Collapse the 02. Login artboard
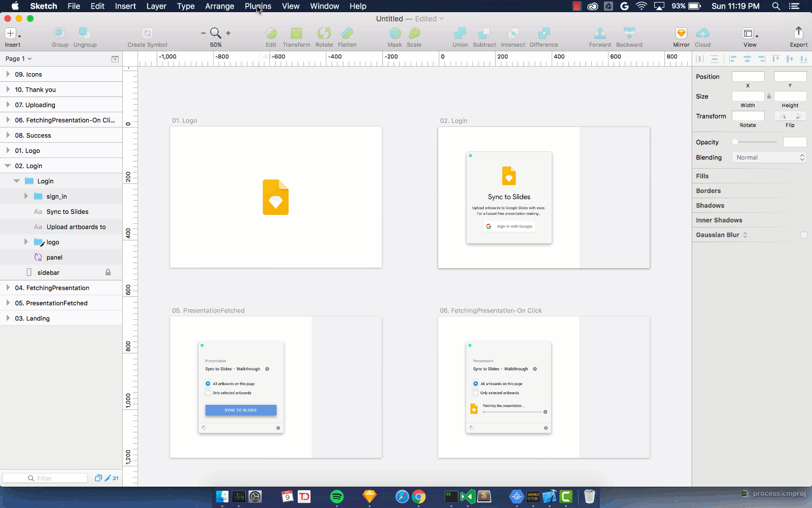Screen dimensions: 812x508 point(8,166)
